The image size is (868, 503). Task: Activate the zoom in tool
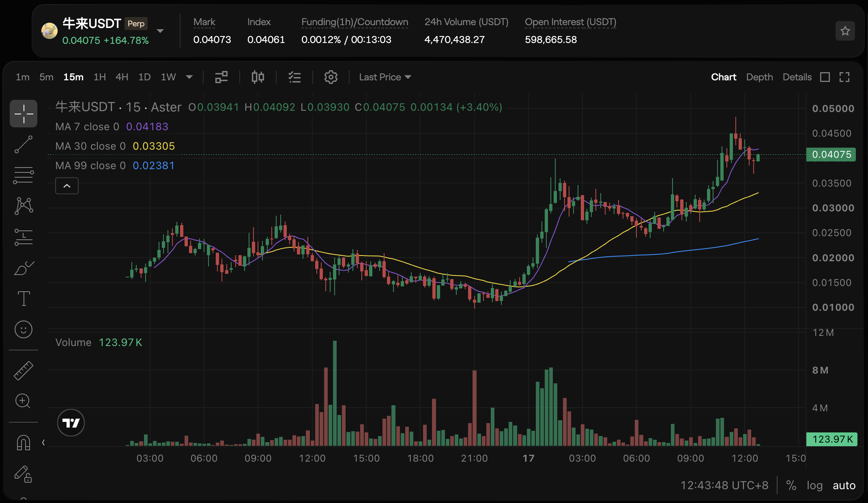pyautogui.click(x=23, y=401)
